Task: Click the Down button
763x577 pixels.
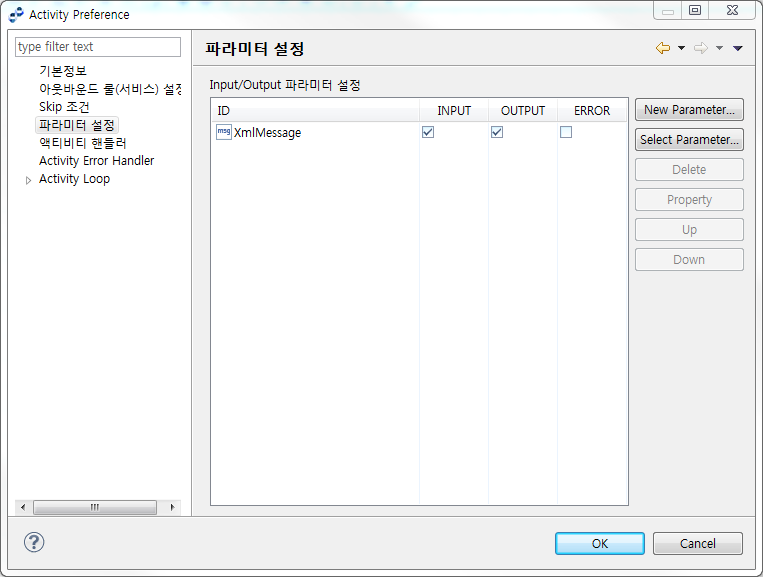Action: [x=689, y=260]
